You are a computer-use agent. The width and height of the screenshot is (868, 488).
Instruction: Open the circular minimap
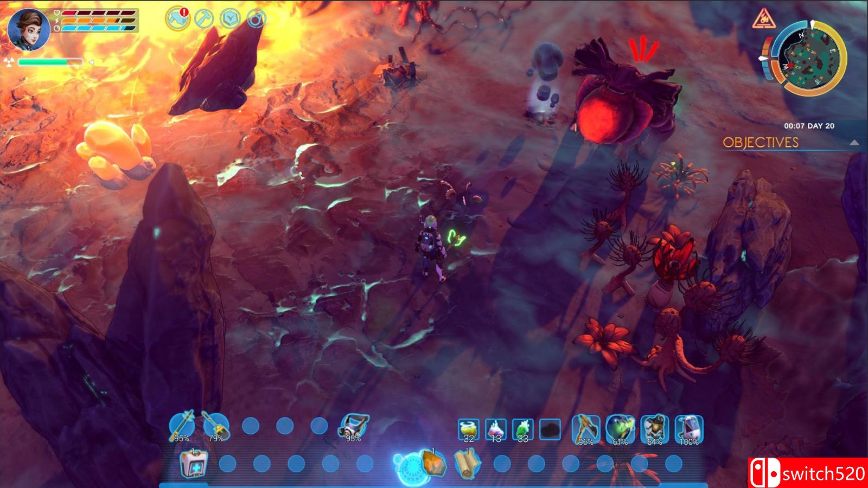pyautogui.click(x=808, y=57)
